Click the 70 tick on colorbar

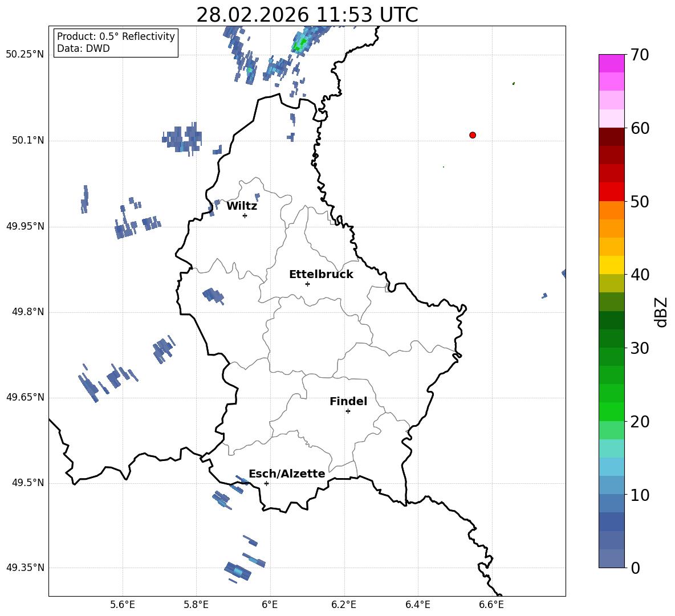tap(640, 55)
